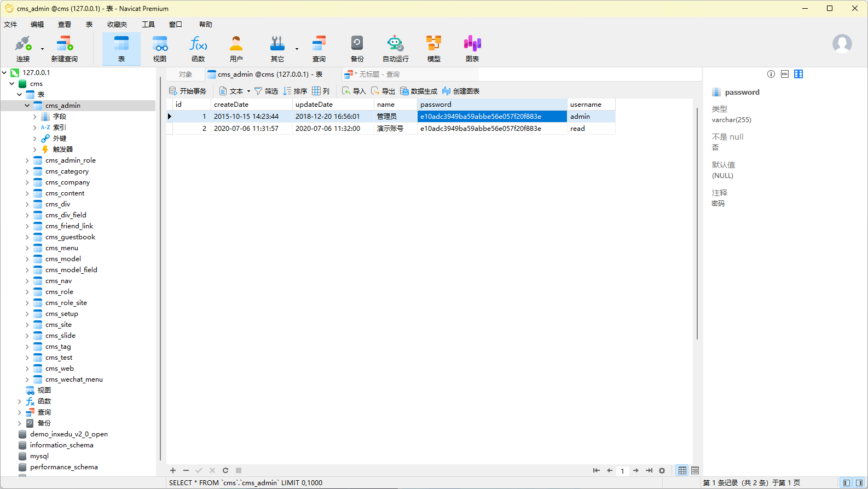Open the Function (函数) toolbar icon
This screenshot has height=489, width=868.
(x=198, y=49)
